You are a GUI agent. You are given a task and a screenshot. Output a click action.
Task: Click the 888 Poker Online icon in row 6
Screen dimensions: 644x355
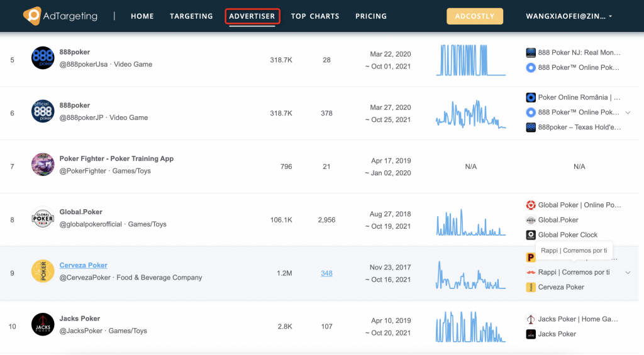531,112
